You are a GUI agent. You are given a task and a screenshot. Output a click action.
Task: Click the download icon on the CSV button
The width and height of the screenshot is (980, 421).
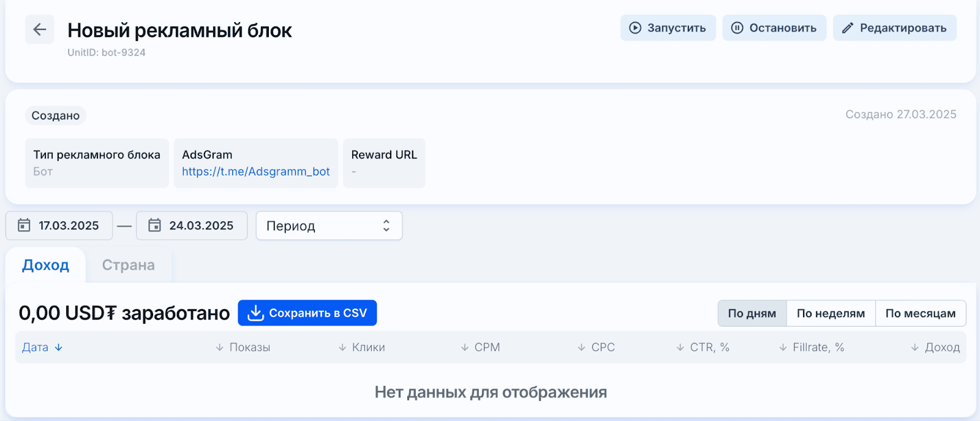click(x=255, y=313)
